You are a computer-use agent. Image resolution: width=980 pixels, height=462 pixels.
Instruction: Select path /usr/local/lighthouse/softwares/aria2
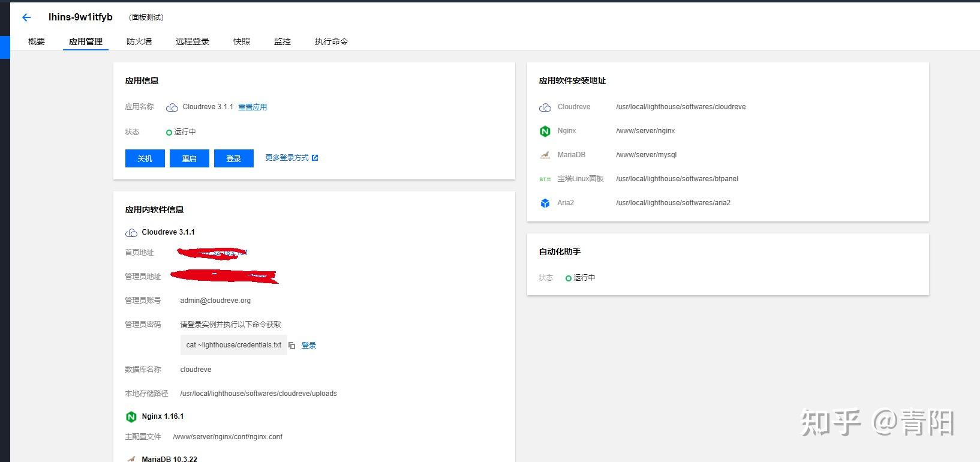pos(674,203)
